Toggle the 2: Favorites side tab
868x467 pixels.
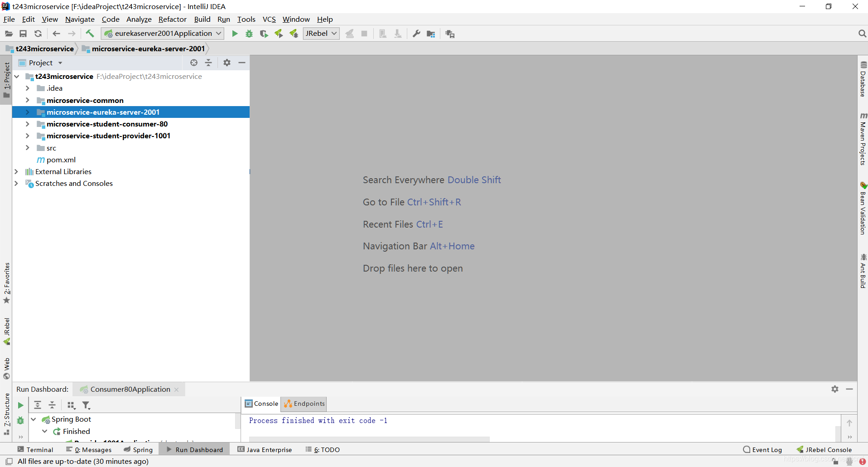(x=6, y=283)
